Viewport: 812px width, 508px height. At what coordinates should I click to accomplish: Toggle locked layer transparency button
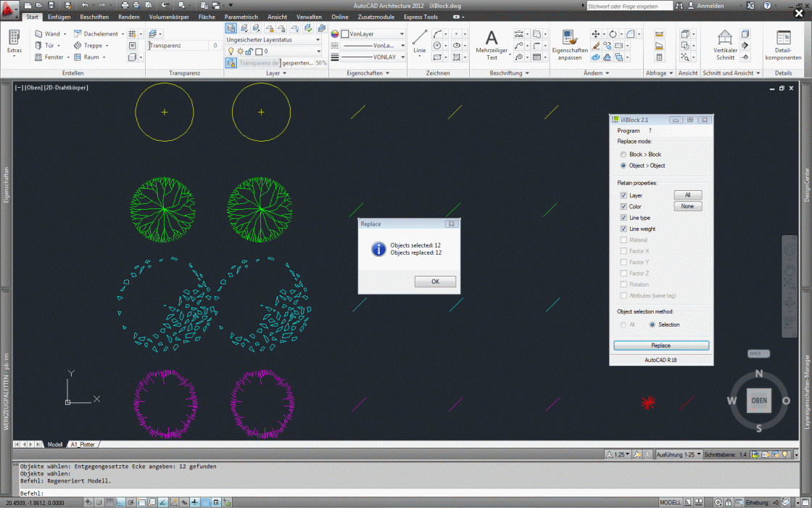231,62
